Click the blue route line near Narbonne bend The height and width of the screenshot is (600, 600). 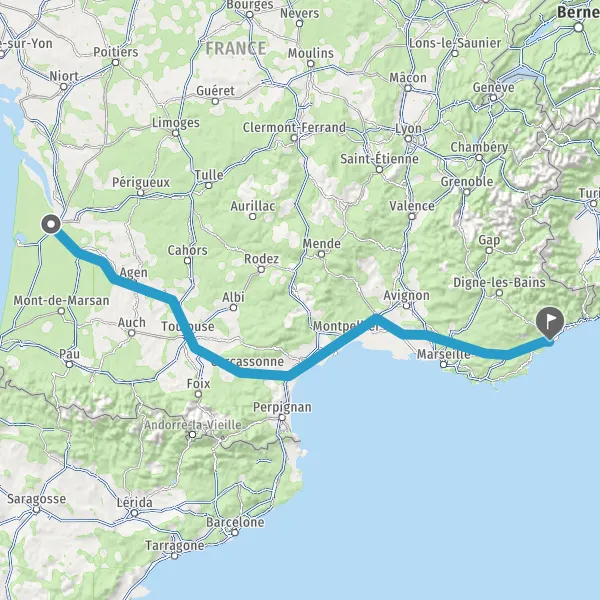coord(287,375)
